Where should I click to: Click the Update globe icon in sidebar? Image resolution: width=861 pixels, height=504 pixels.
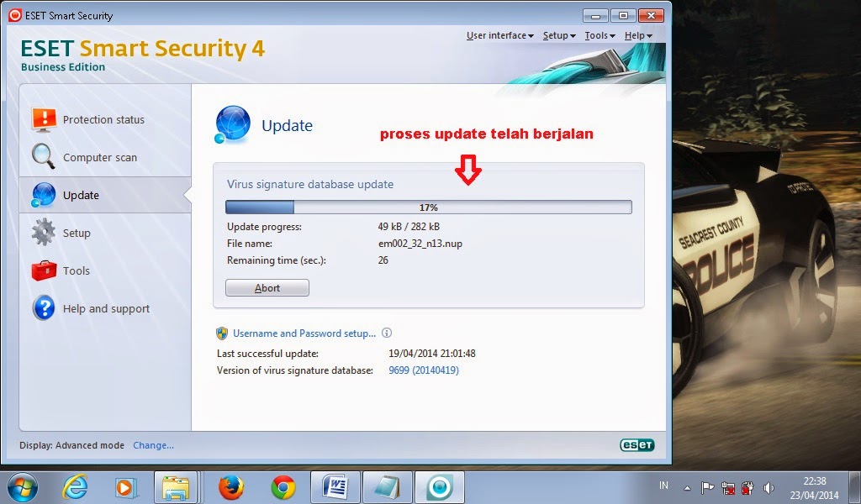pos(43,195)
